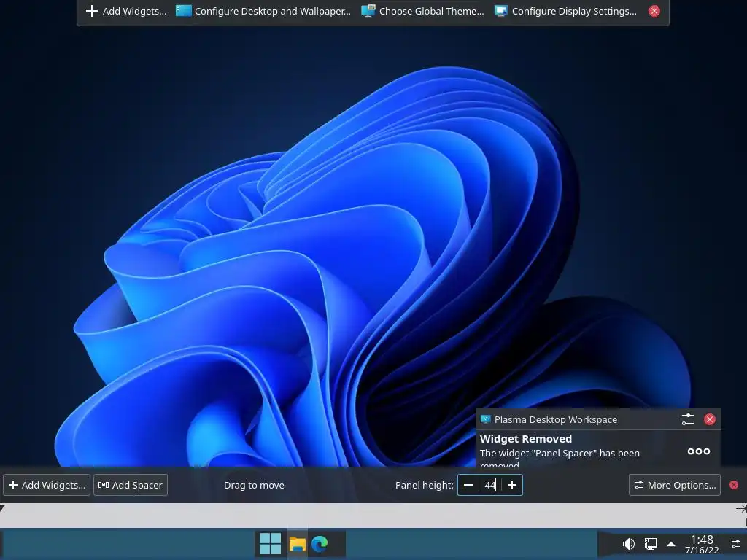
Task: Open Microsoft Edge from the taskbar
Action: (320, 544)
